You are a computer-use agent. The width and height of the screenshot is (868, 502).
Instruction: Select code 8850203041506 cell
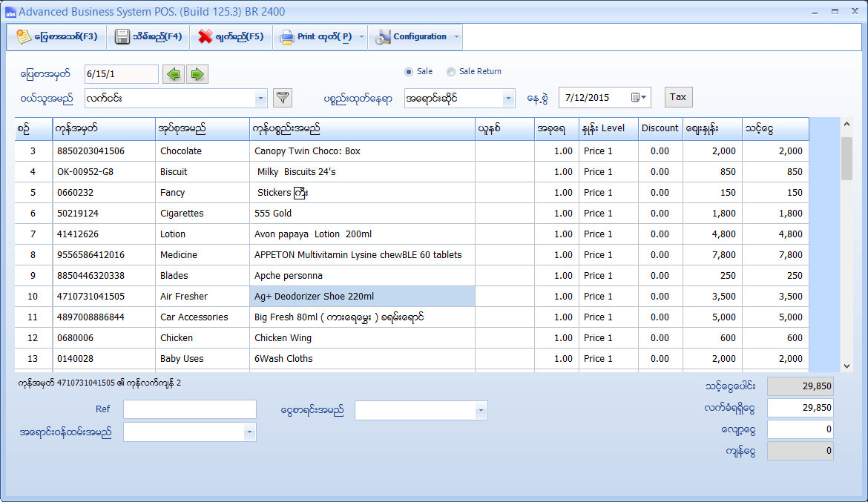104,151
